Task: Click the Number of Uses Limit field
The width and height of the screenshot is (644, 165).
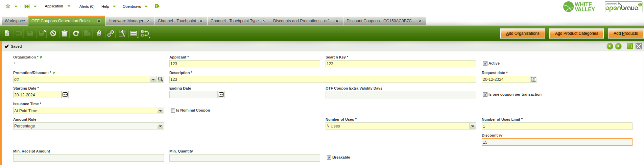Action: [557, 126]
